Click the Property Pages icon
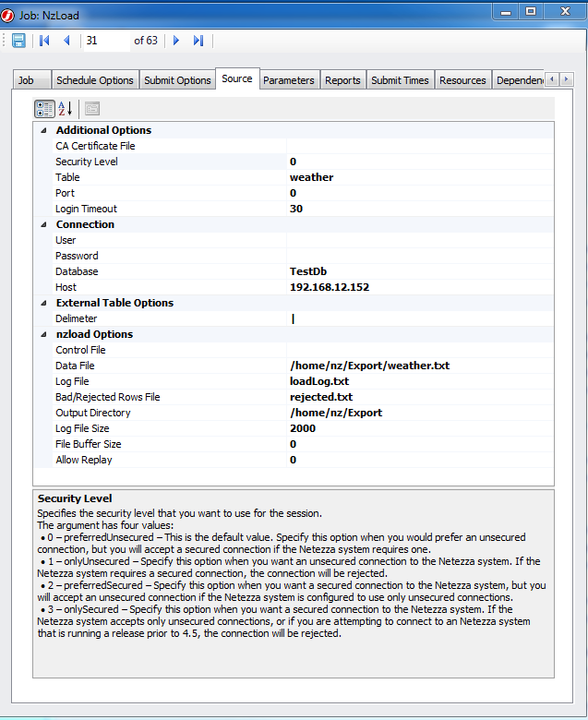Screen dimensions: 588x720 click(92, 109)
